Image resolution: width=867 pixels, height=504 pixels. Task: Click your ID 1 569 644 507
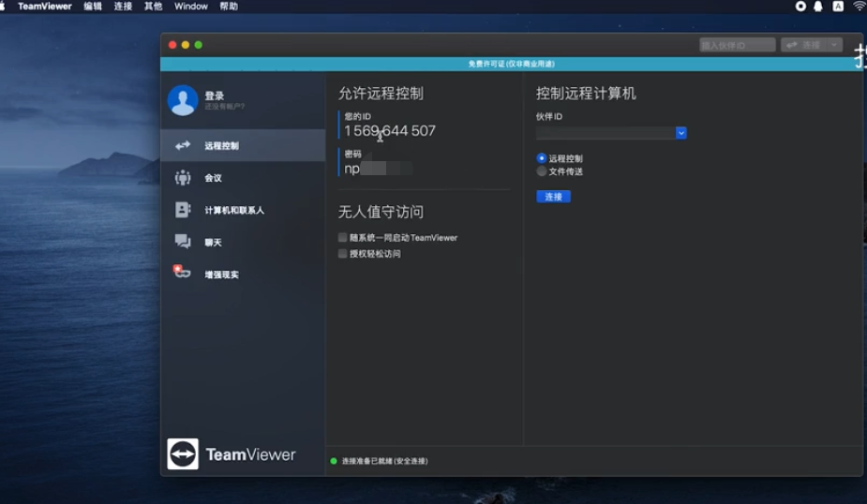[x=390, y=131]
